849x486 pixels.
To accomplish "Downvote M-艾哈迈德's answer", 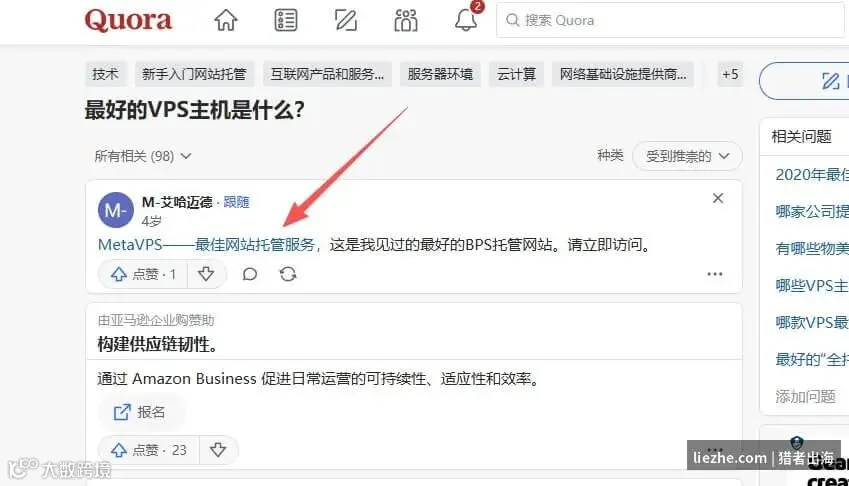I will tap(206, 274).
